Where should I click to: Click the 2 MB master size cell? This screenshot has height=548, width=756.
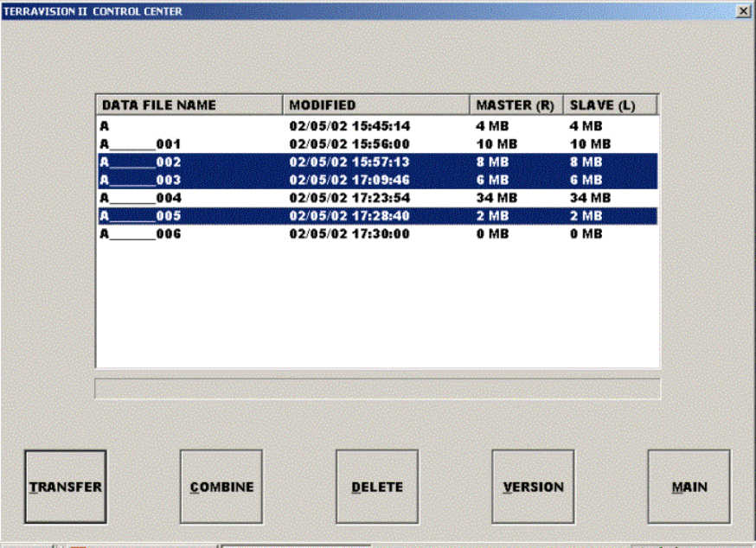point(492,215)
